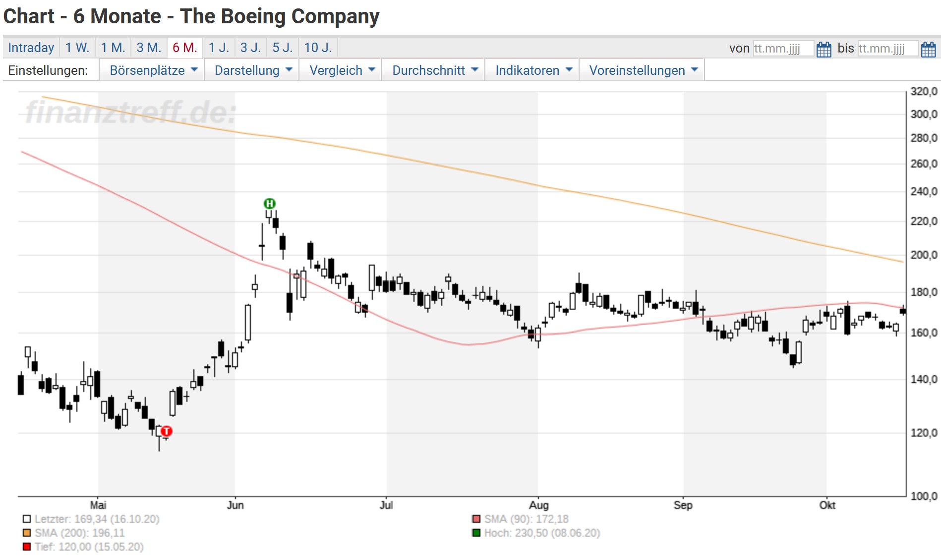
Task: Click the 320,0 y-axis value
Action: [x=924, y=91]
